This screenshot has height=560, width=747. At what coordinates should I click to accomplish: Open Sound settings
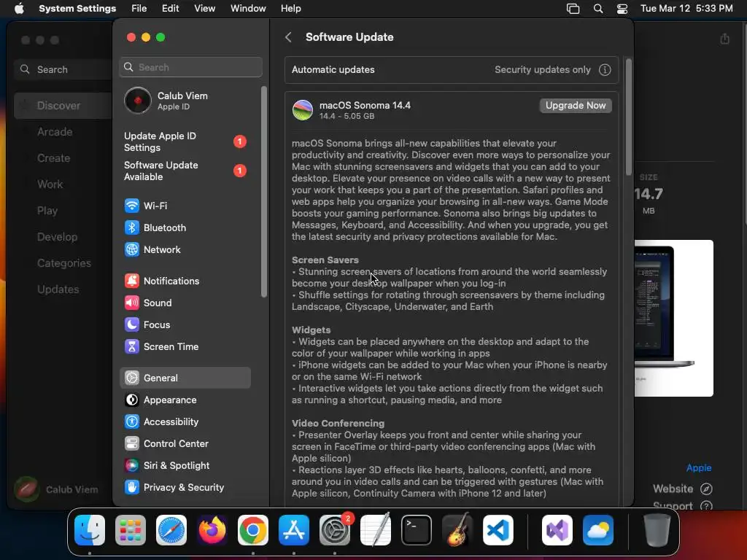(185, 303)
